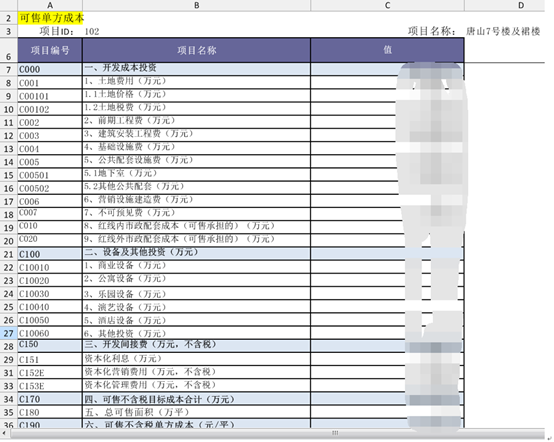Screen dimensions: 554x442
Task: Click the C170 code cell
Action: [x=50, y=399]
